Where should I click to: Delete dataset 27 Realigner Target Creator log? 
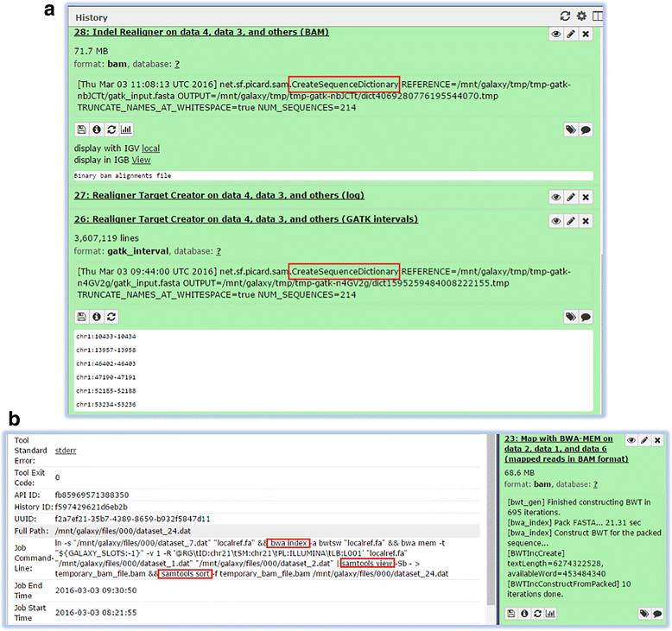click(586, 197)
